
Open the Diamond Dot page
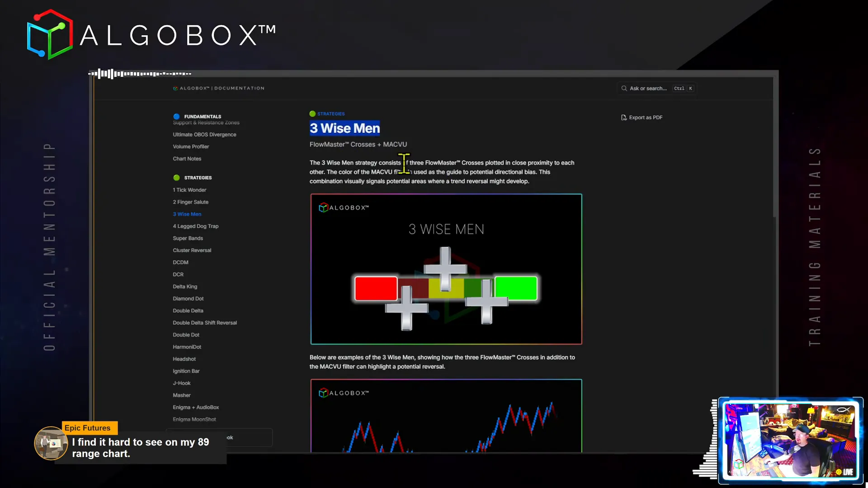click(188, 299)
